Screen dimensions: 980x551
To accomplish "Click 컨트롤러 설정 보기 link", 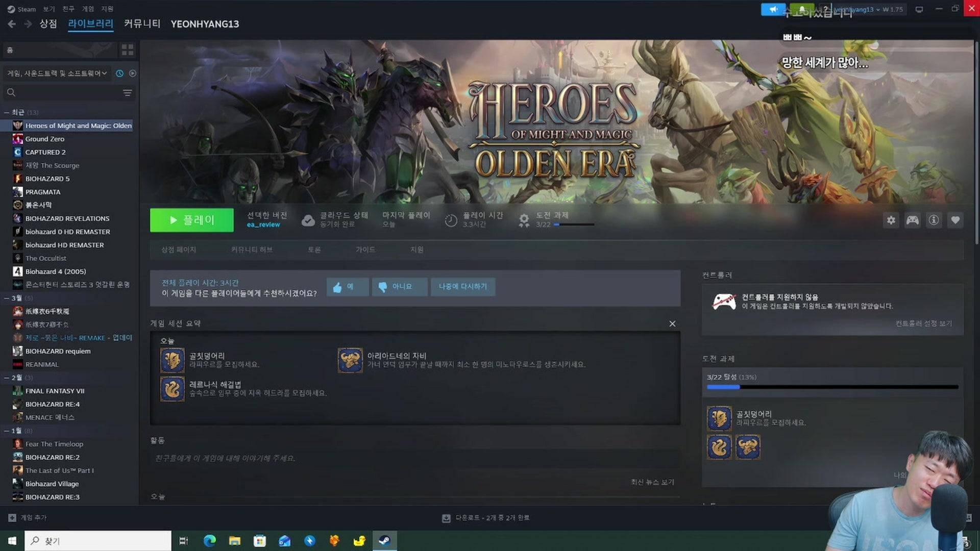I will coord(923,323).
